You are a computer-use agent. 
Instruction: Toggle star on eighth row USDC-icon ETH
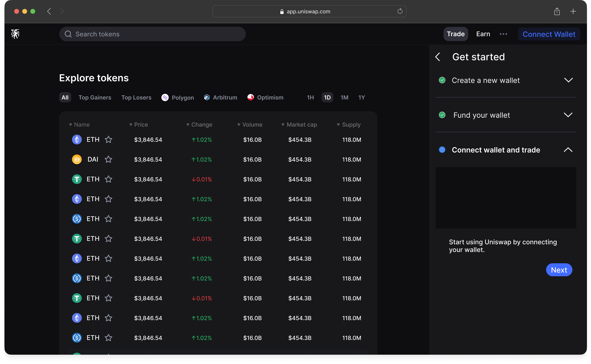[109, 278]
